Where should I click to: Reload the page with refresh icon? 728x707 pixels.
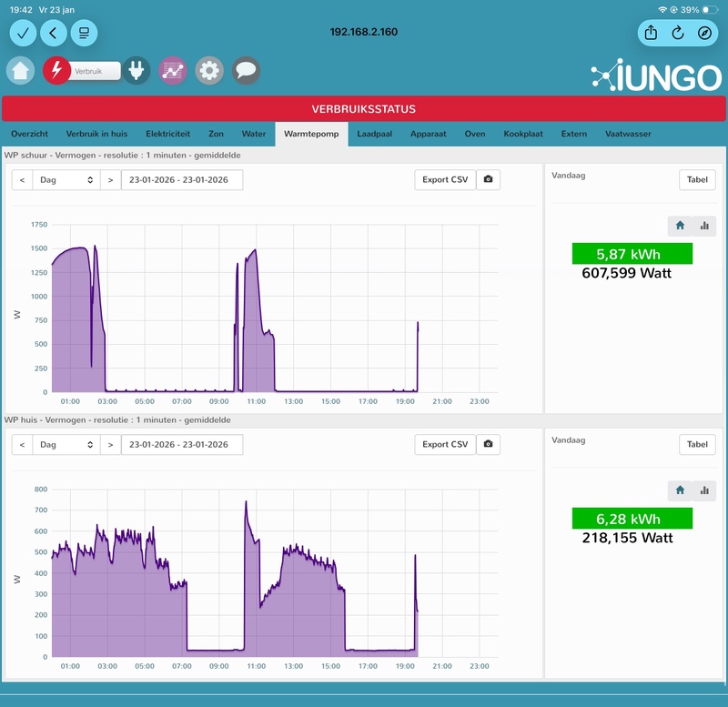(678, 33)
